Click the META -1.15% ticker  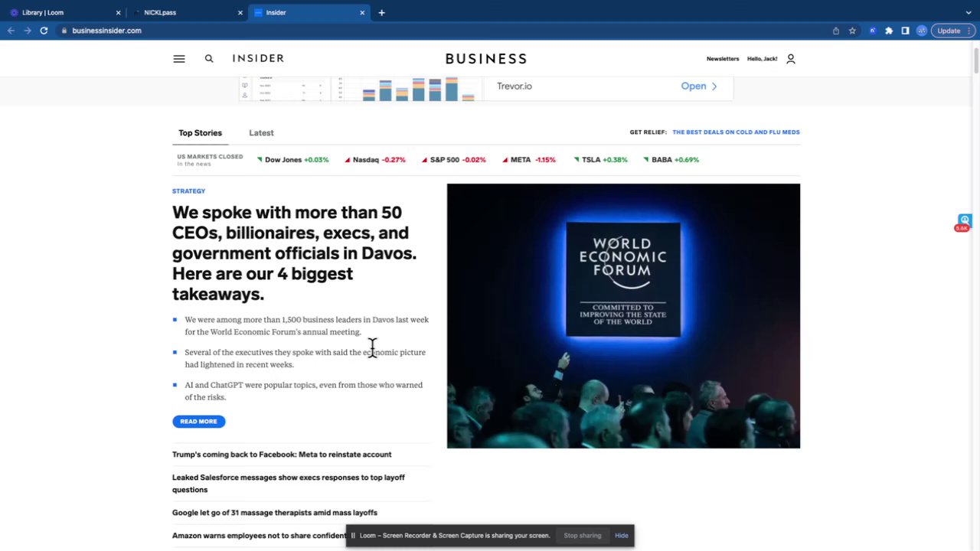point(528,160)
